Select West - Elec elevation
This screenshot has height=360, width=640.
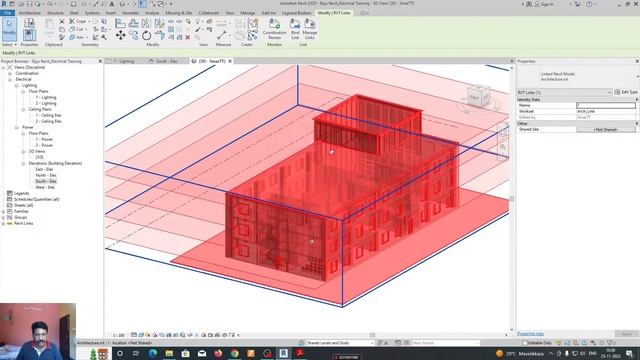45,187
